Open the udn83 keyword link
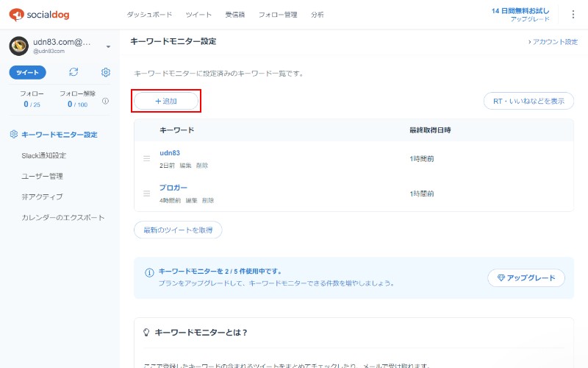588x368 pixels. 170,153
